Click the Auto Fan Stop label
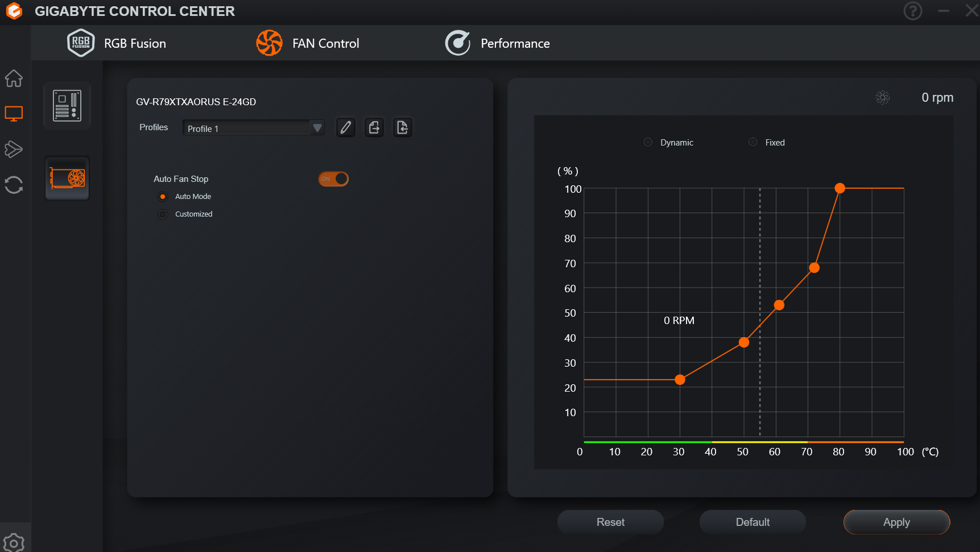 [x=181, y=179]
